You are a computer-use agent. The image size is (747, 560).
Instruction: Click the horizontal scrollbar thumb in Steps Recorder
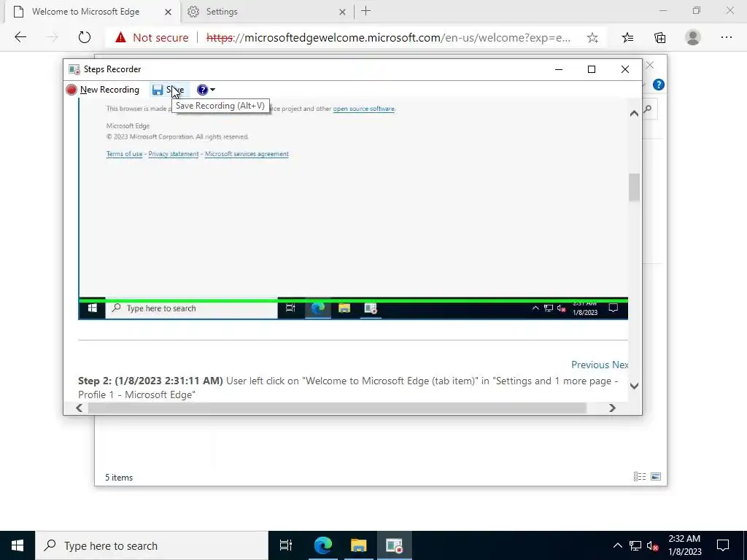337,408
